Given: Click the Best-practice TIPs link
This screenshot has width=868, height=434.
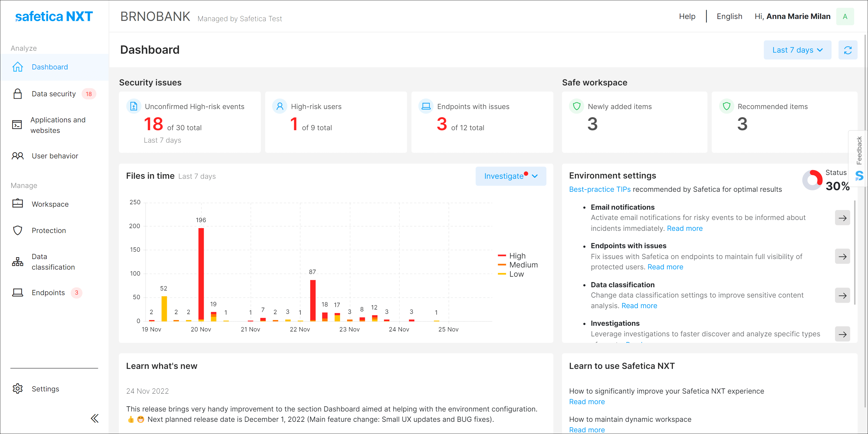Looking at the screenshot, I should [x=599, y=189].
